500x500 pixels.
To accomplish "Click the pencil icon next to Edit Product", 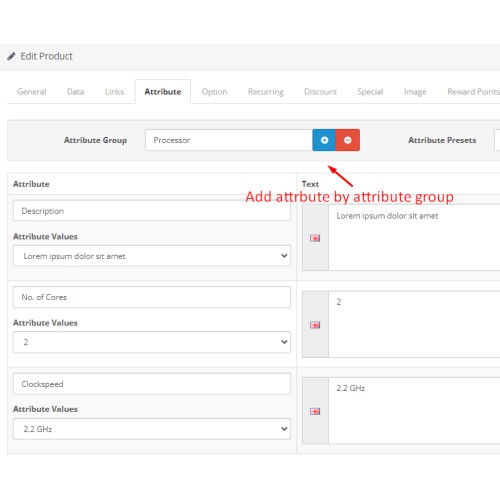I will (x=11, y=56).
